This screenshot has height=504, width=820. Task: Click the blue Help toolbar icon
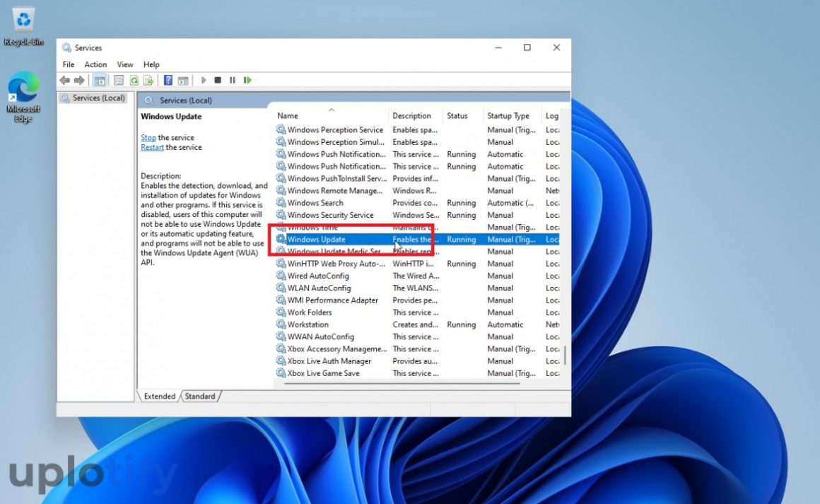click(168, 81)
